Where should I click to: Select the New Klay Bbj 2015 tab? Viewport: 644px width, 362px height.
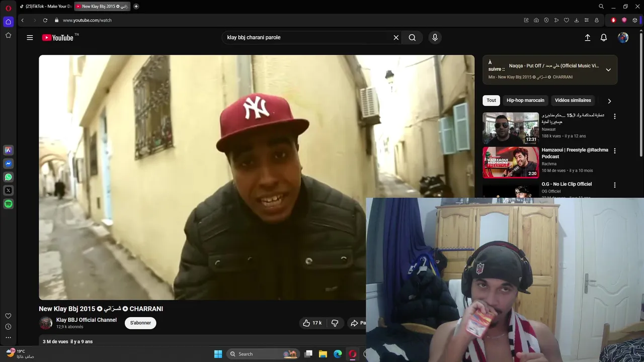click(102, 7)
